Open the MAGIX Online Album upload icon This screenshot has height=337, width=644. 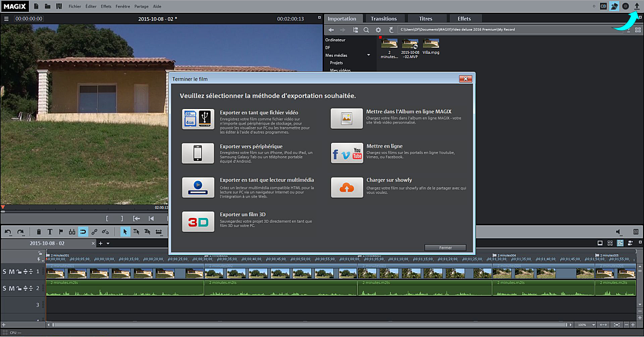pos(347,119)
